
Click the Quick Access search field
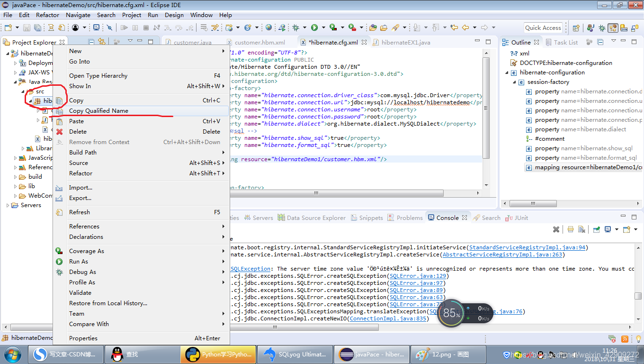point(543,28)
